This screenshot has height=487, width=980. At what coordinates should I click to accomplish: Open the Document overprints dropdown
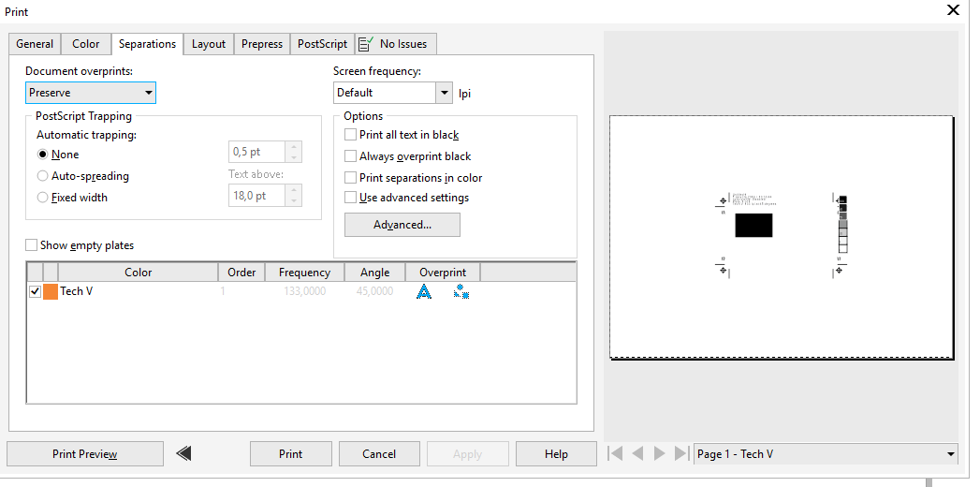coord(91,93)
